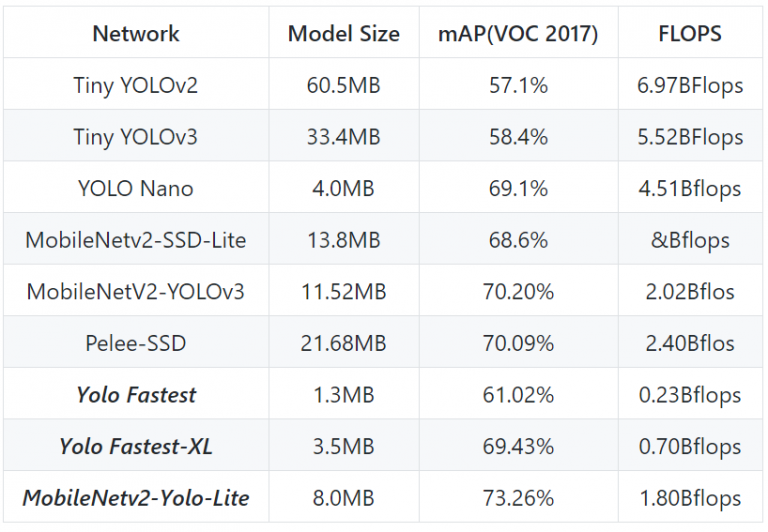Click the mAP(VOC 2017) column header
This screenshot has width=768, height=532.
pyautogui.click(x=518, y=33)
